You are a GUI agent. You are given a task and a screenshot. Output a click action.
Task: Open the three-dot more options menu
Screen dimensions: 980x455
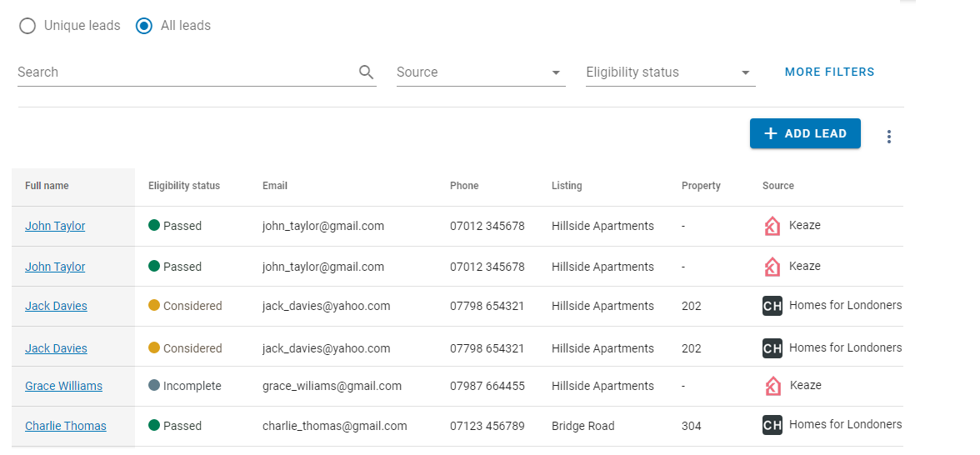tap(888, 137)
